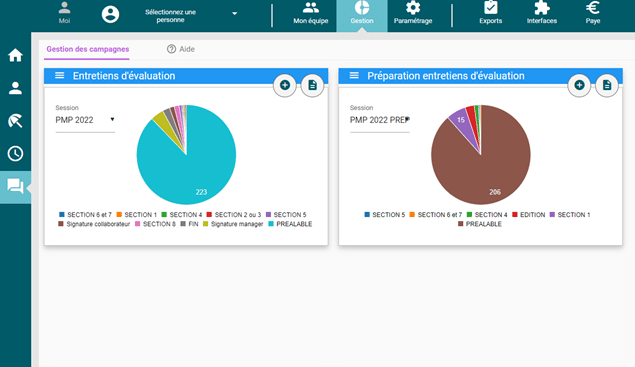
Task: Open the Aide help link
Action: (181, 49)
